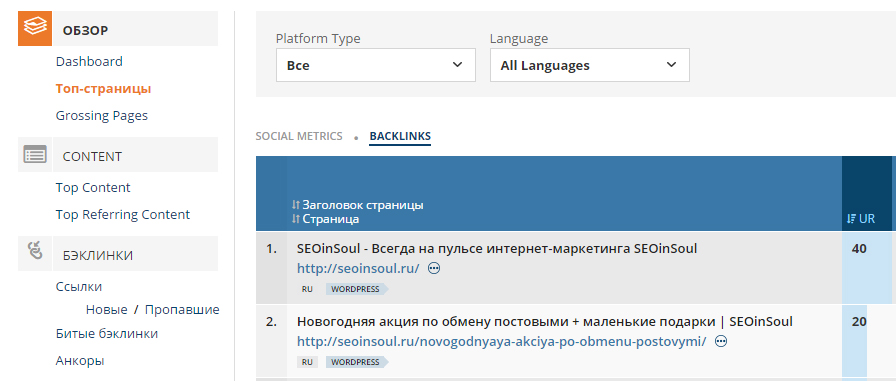Click the Content section list icon

pos(35,154)
